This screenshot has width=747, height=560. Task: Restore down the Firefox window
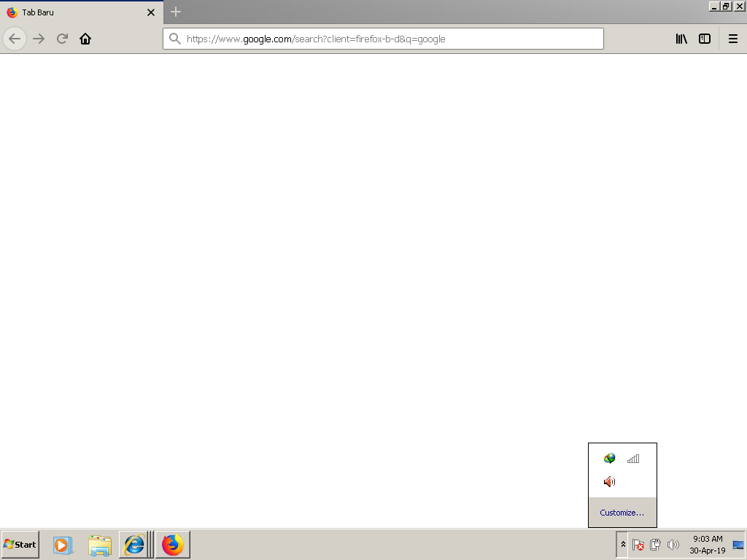726,7
